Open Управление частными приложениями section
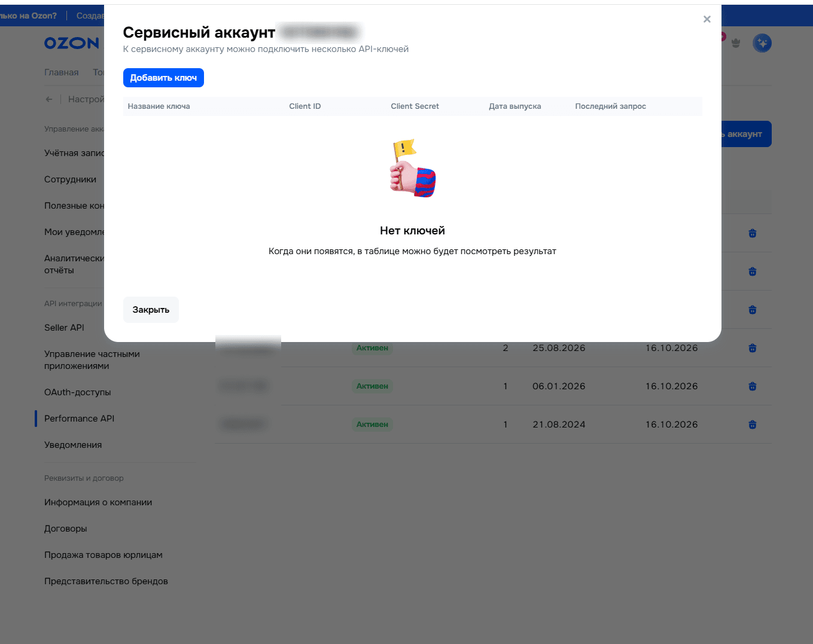The image size is (813, 644). [92, 360]
